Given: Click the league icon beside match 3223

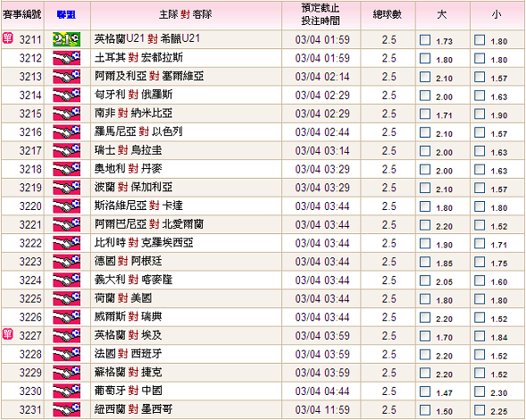Looking at the screenshot, I should pos(66,262).
